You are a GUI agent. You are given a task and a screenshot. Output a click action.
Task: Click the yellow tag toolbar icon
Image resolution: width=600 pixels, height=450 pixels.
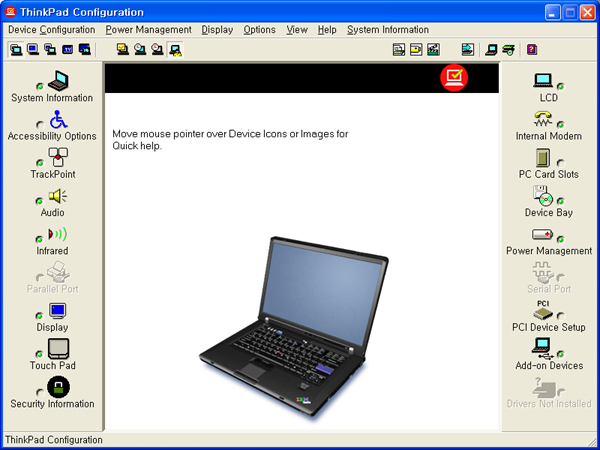[x=416, y=49]
